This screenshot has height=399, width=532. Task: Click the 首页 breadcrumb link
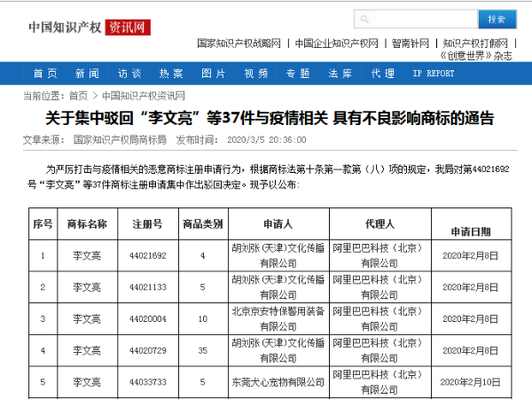78,96
